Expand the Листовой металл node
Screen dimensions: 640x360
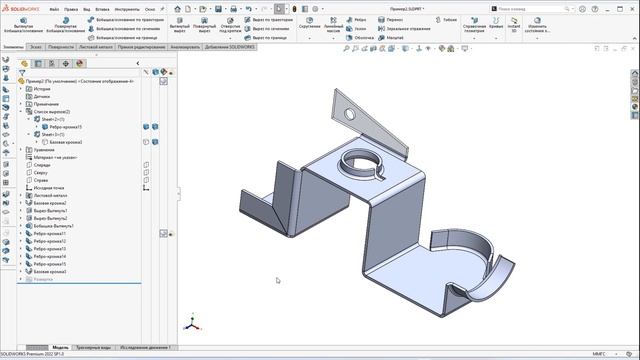click(21, 196)
